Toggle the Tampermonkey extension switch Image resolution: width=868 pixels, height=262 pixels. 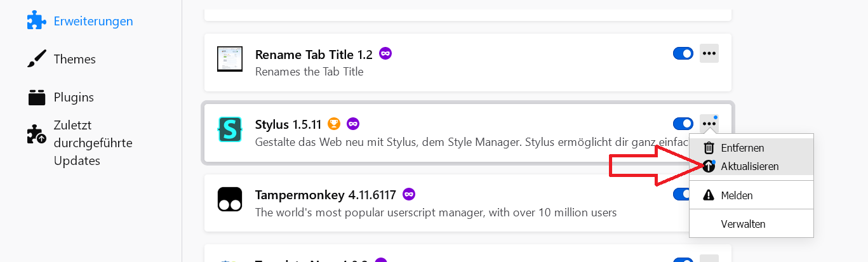681,193
